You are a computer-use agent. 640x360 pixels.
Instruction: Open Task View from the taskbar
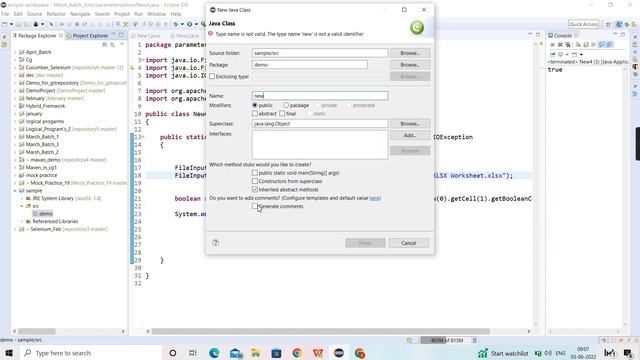coord(193,353)
